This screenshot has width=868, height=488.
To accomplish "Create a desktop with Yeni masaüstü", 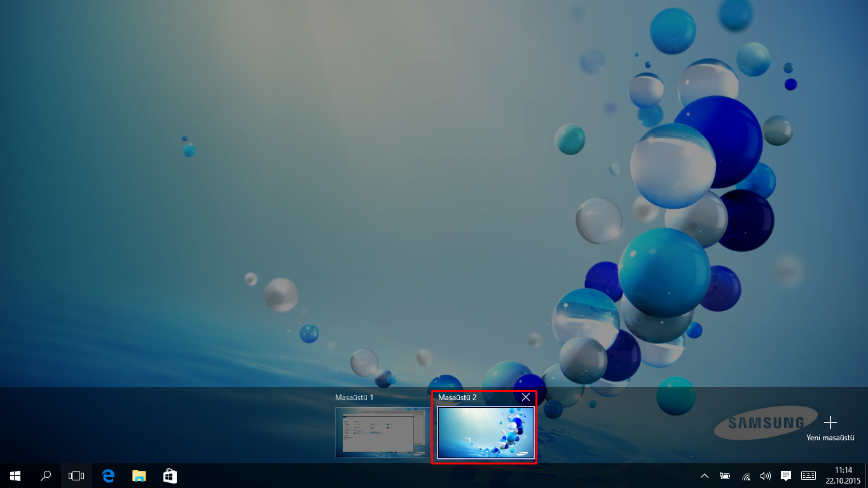I will click(830, 422).
